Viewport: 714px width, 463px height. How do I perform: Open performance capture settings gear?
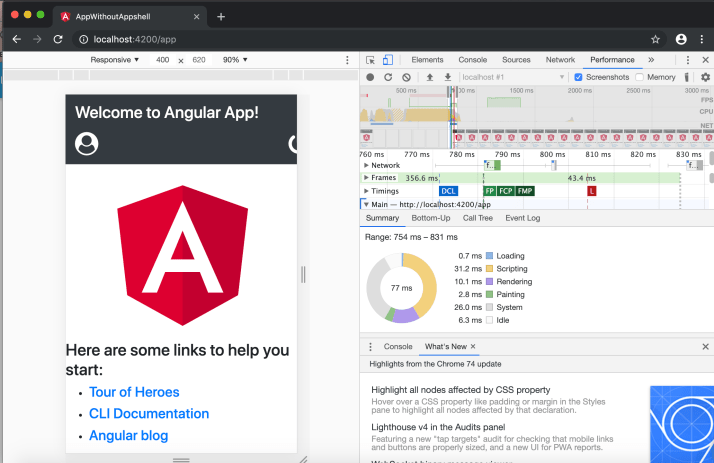tap(705, 77)
